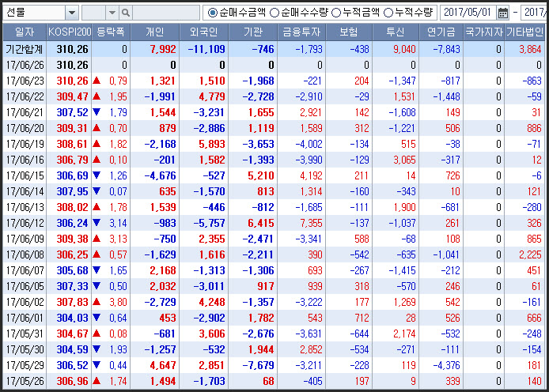
Task: Click the 305.68 KOSPI200 value
Action: [73, 270]
